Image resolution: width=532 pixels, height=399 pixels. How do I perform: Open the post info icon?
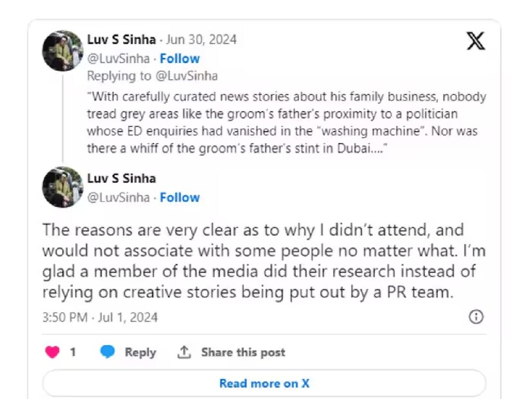[475, 317]
